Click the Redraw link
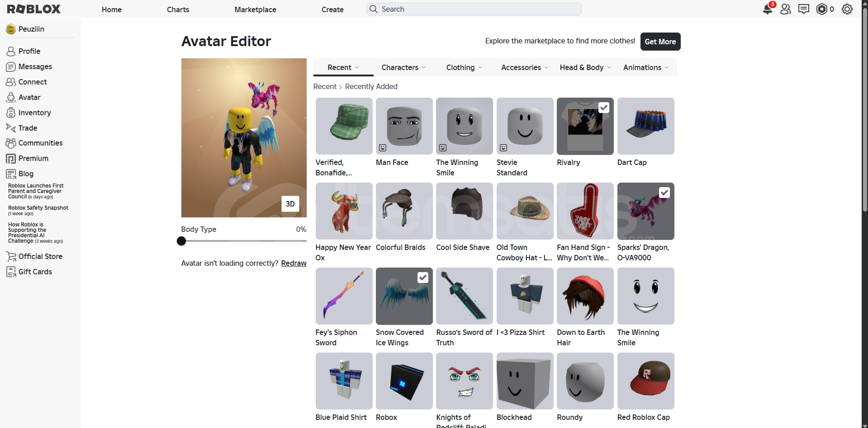The image size is (868, 428). pos(294,263)
